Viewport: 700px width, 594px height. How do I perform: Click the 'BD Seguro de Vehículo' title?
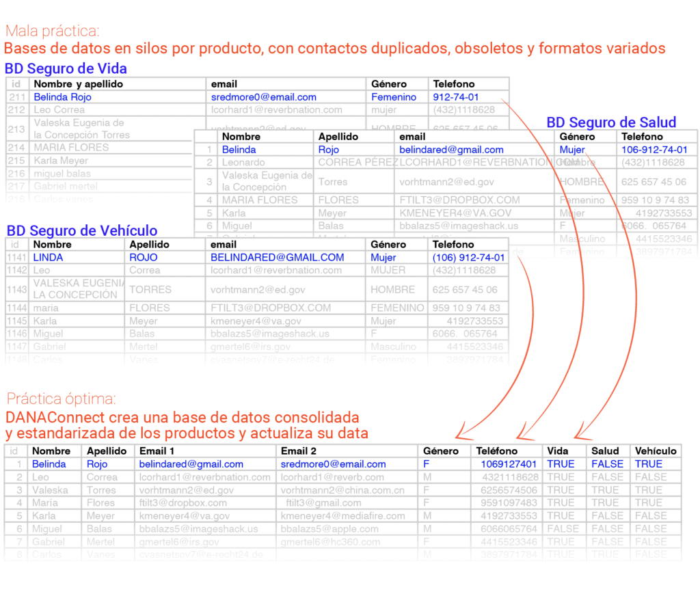point(82,230)
